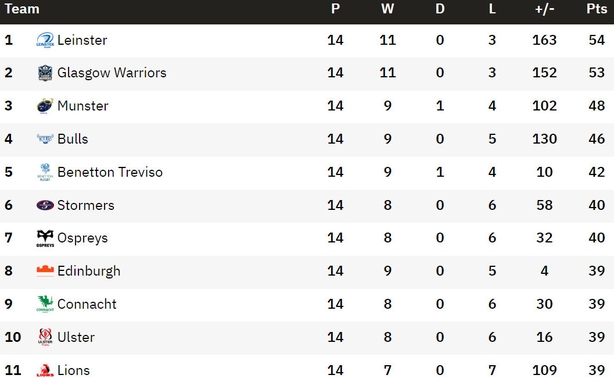
Task: Open the Leinster team name link
Action: tap(82, 40)
